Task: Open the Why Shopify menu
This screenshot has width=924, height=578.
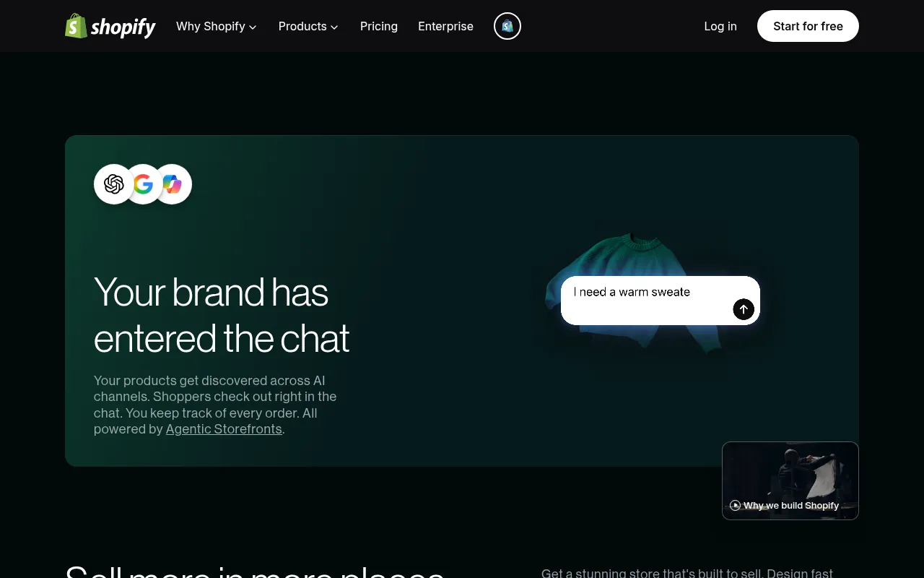Action: click(x=217, y=26)
